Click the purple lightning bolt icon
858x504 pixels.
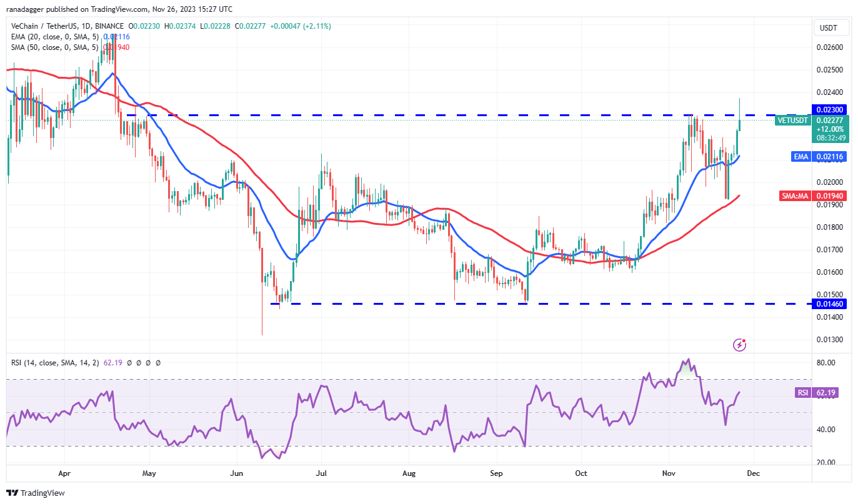pyautogui.click(x=740, y=344)
